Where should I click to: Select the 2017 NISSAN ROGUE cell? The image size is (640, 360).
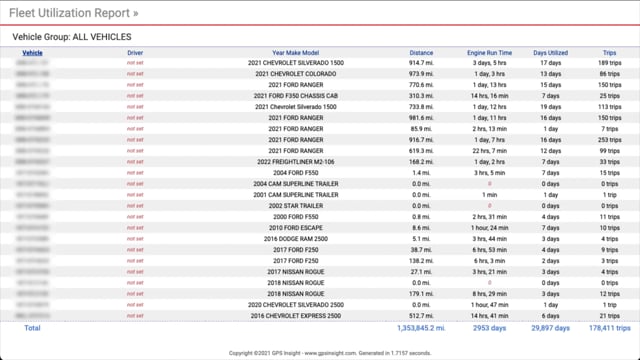(x=296, y=272)
